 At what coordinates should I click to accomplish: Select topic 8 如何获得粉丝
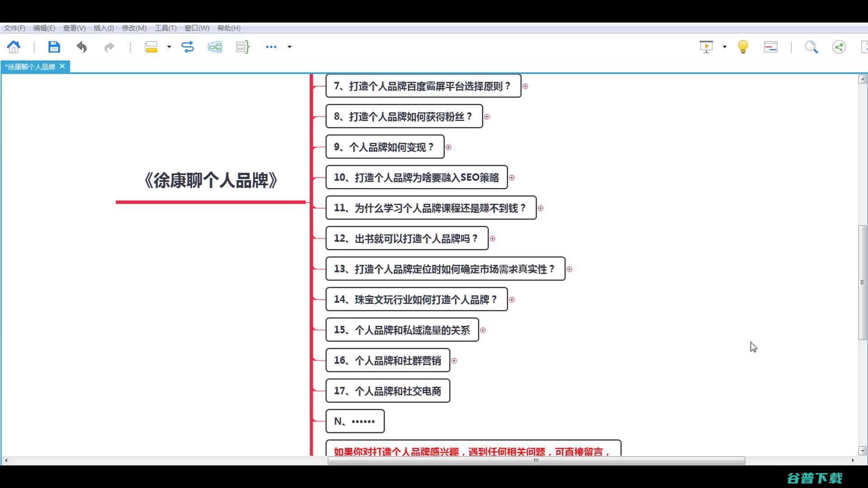click(404, 116)
